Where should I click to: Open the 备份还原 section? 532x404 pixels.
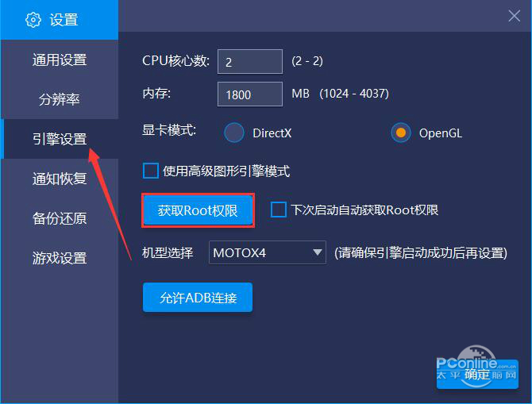click(60, 218)
